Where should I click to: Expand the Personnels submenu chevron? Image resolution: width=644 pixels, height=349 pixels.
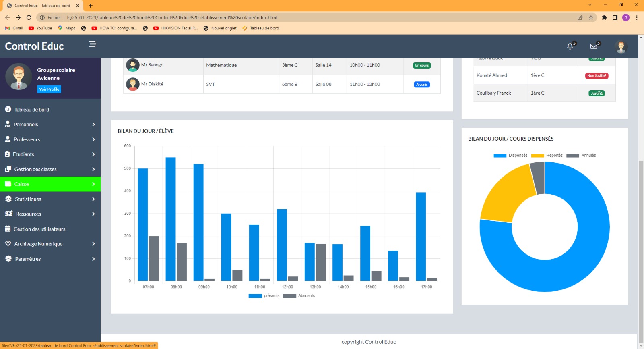(x=93, y=125)
